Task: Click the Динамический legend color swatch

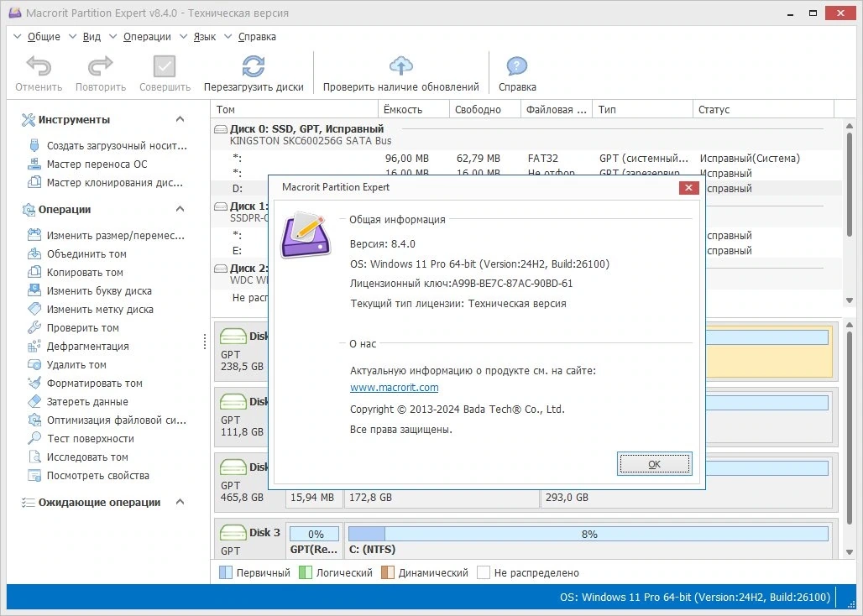Action: (388, 572)
